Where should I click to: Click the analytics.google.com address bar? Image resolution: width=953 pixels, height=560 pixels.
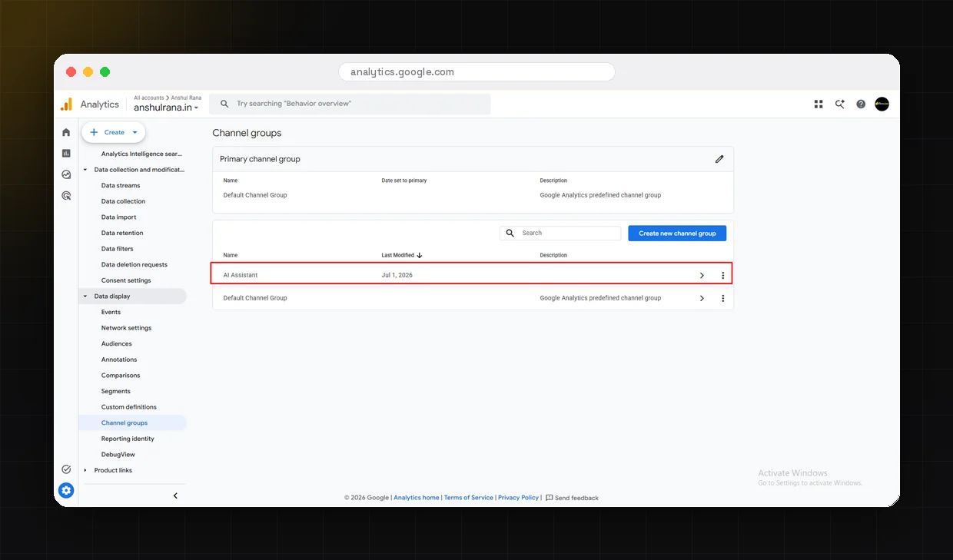click(476, 72)
